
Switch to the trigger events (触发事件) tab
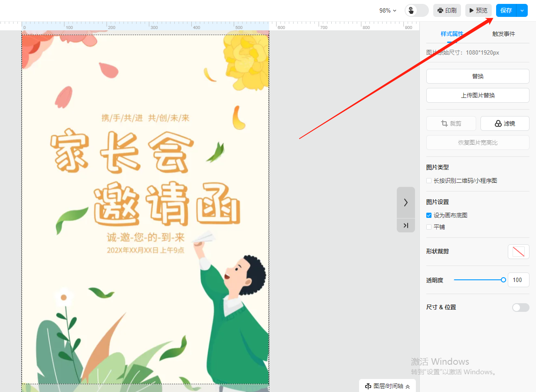click(x=503, y=34)
